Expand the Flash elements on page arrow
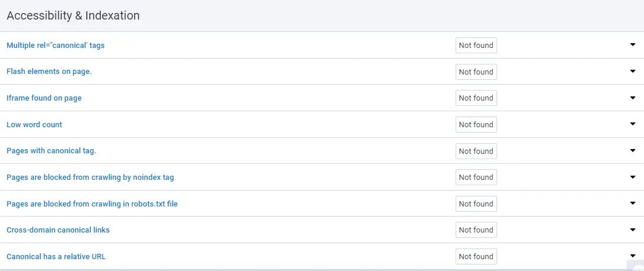The width and height of the screenshot is (644, 271). (x=632, y=72)
